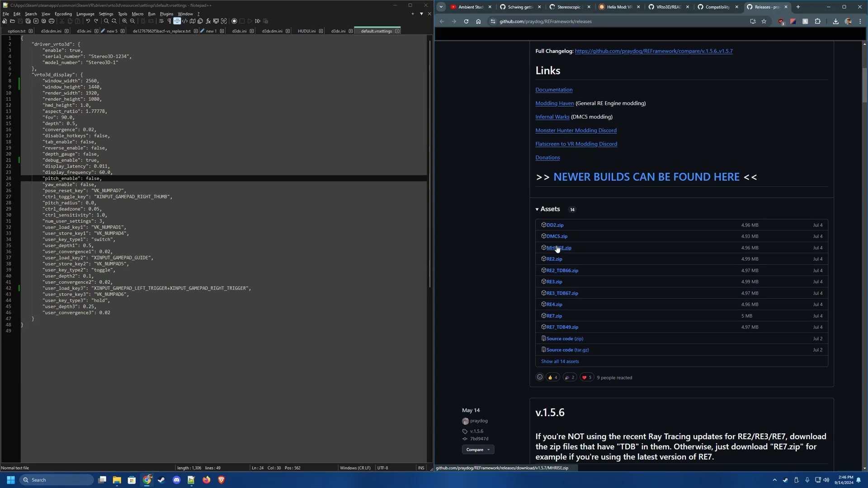Click the INS insert mode indicator
Screen dimensions: 868x488
coord(421,468)
